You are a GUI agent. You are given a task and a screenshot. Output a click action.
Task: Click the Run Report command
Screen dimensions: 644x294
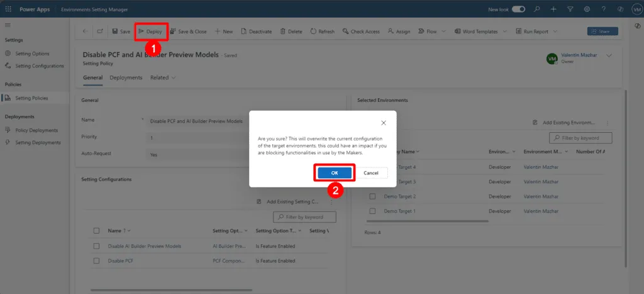(533, 31)
